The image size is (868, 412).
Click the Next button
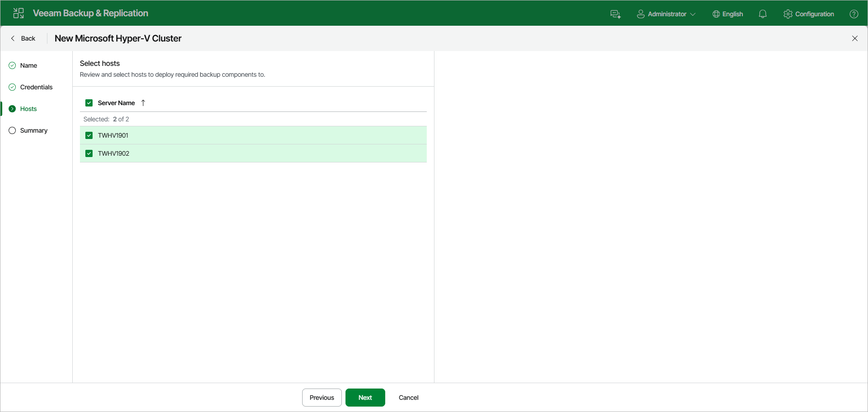coord(365,398)
